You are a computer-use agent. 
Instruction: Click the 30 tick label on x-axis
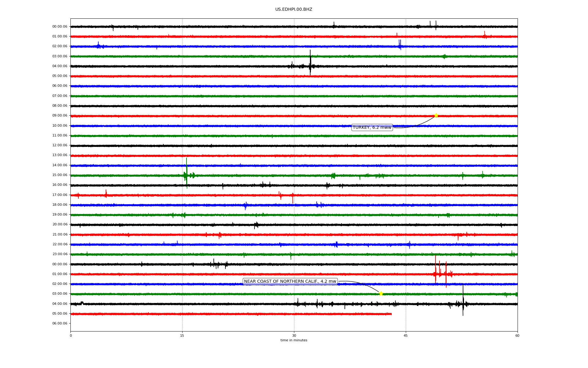click(294, 335)
